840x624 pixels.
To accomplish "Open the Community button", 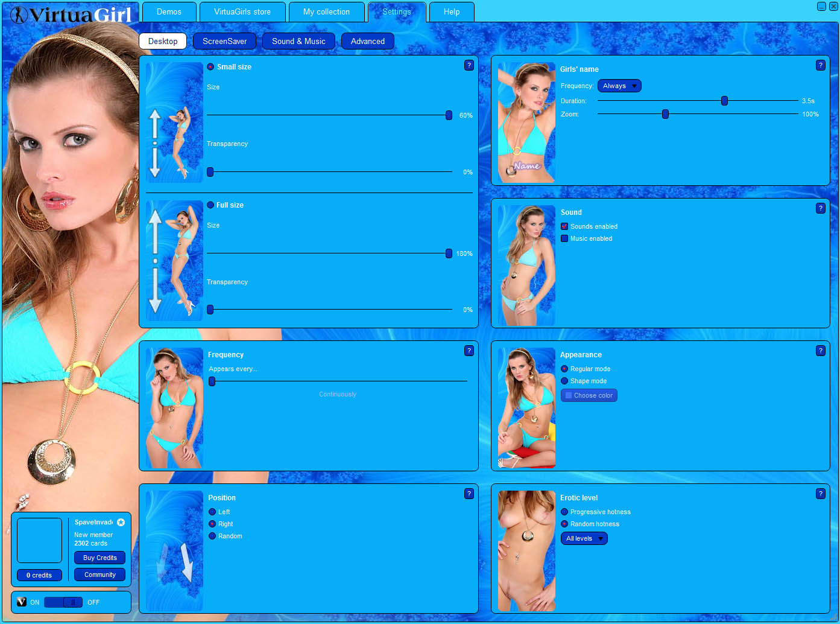I will [99, 575].
